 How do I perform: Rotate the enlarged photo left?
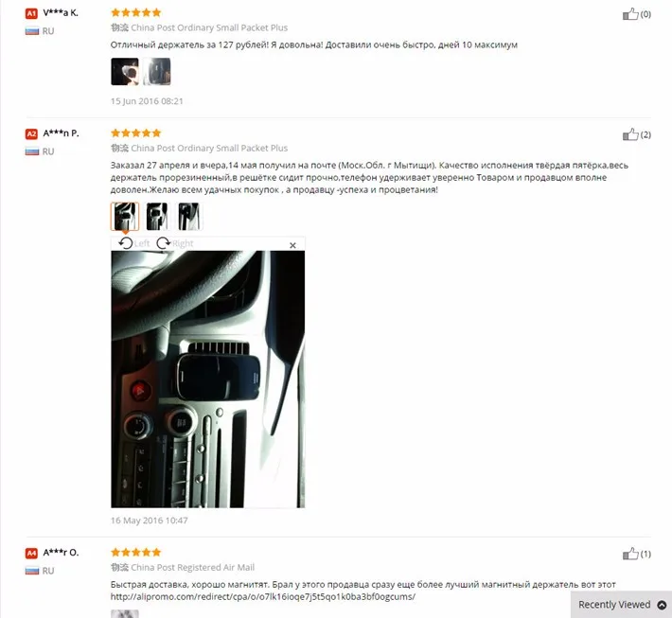click(x=134, y=243)
